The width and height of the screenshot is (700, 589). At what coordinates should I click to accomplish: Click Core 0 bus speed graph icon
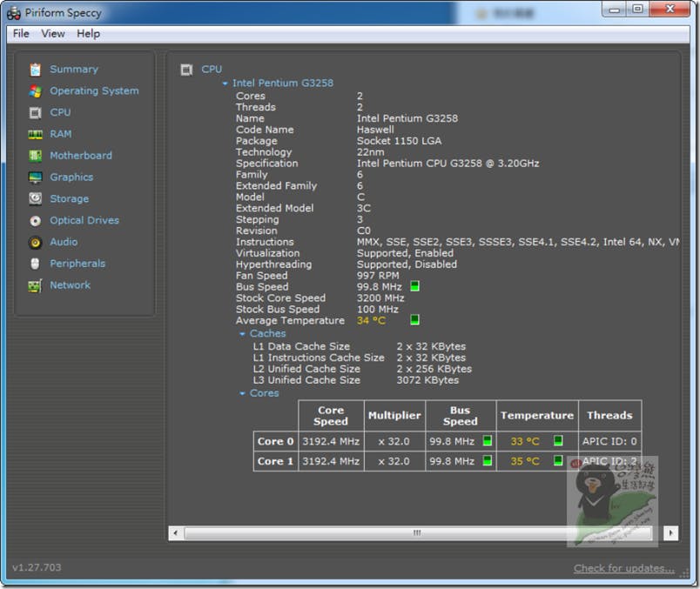click(x=488, y=441)
